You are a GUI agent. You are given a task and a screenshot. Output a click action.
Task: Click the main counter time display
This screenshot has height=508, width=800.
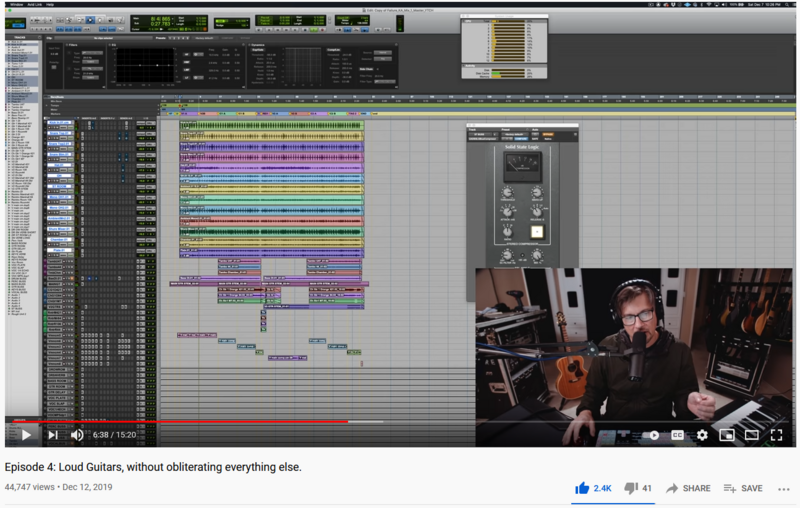pyautogui.click(x=160, y=21)
